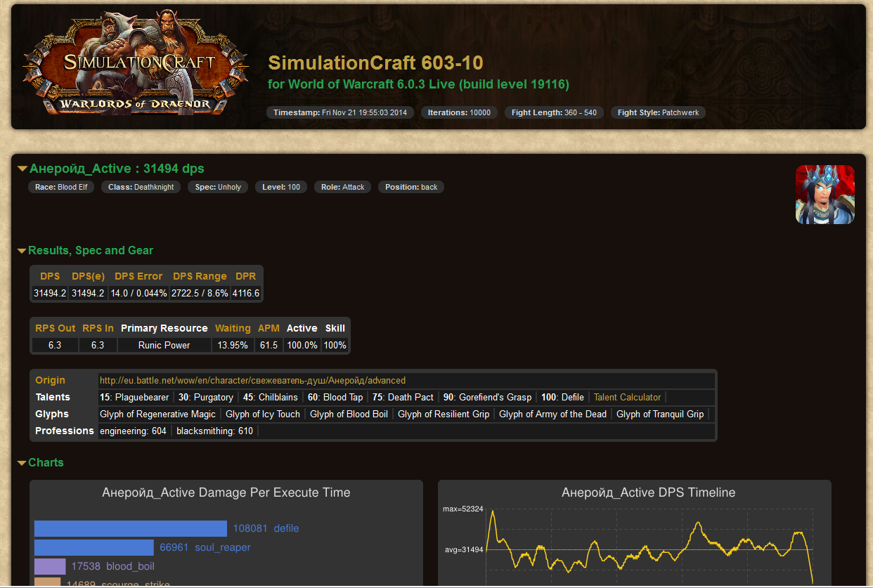Click the Iterations: 10000 badge
The height and width of the screenshot is (588, 873).
459,112
